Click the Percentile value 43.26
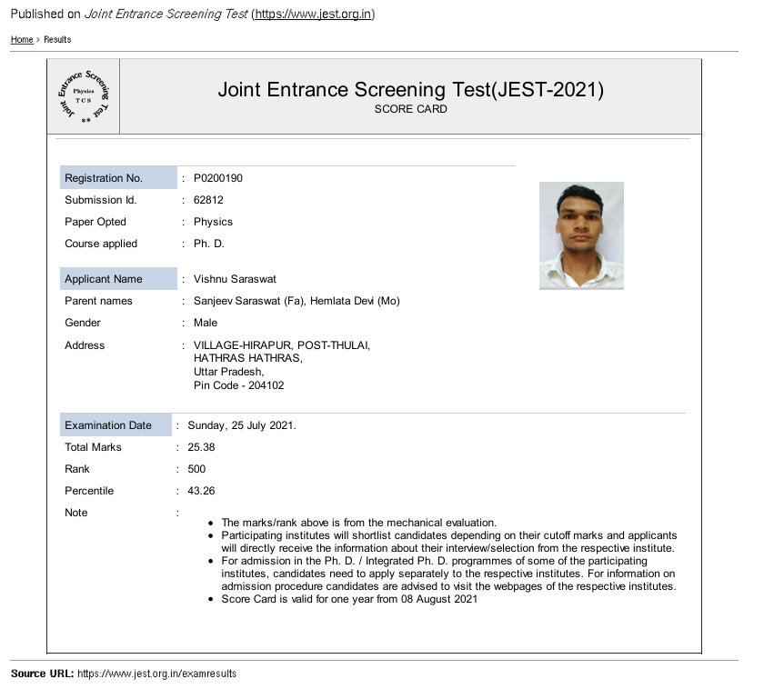 click(201, 491)
